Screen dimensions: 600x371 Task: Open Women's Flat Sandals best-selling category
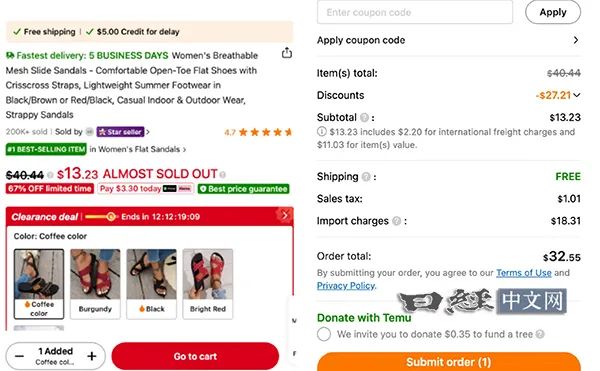137,149
